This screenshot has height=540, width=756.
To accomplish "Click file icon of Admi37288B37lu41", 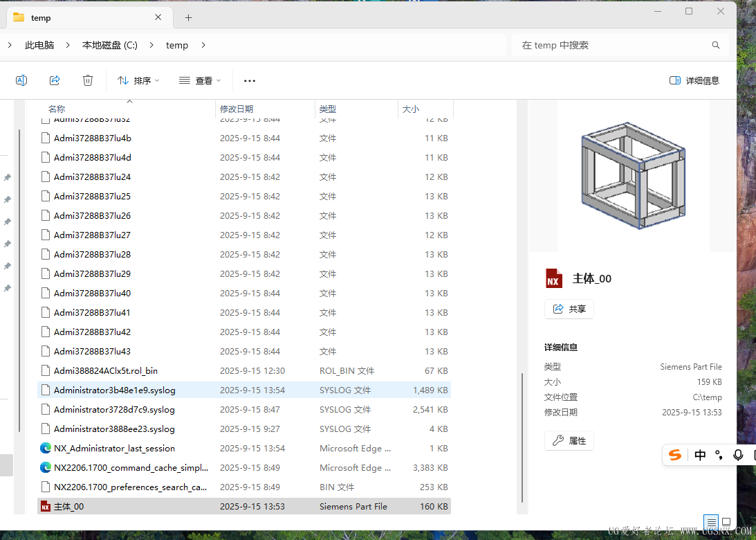I will (x=46, y=313).
